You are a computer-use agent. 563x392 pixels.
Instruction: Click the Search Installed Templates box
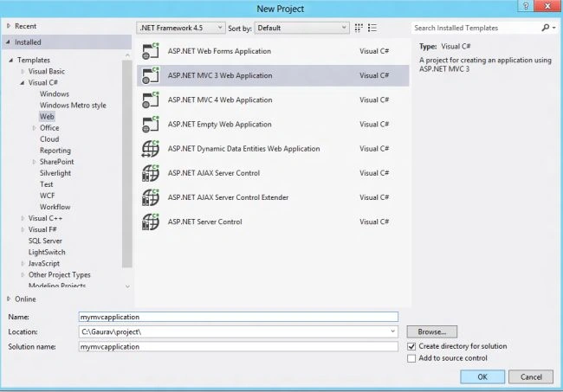tap(477, 28)
